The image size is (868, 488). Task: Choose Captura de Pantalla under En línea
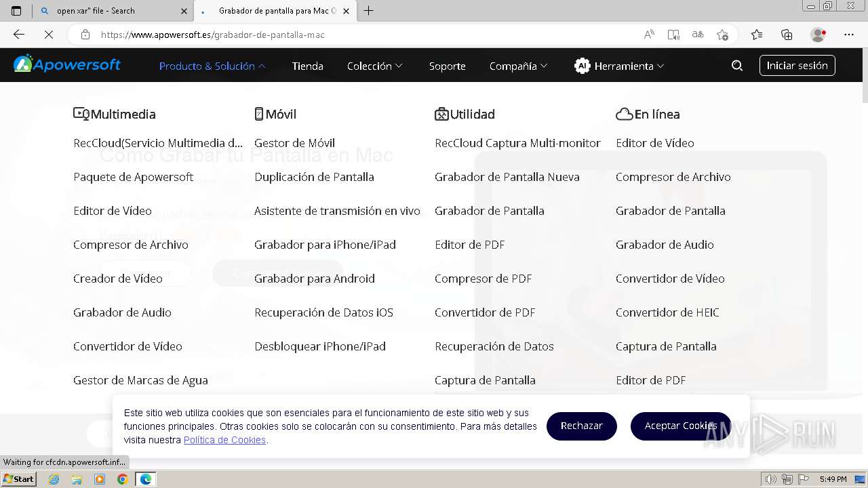pyautogui.click(x=666, y=346)
